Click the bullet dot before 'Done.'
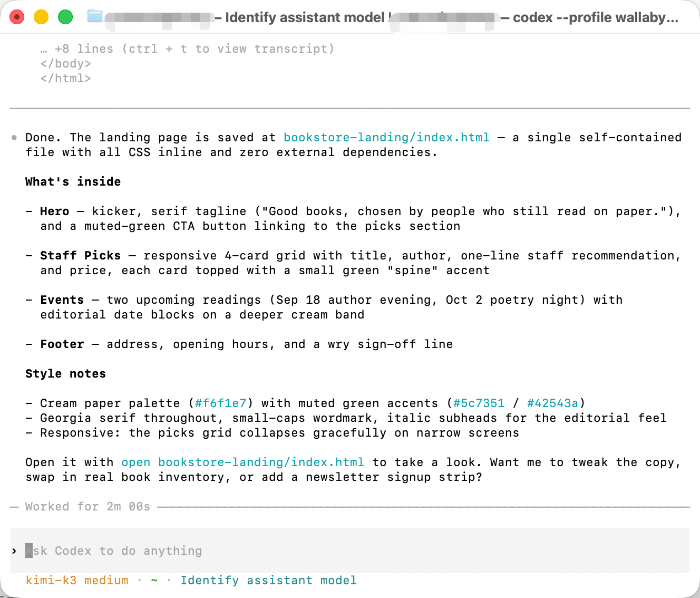 coord(14,138)
